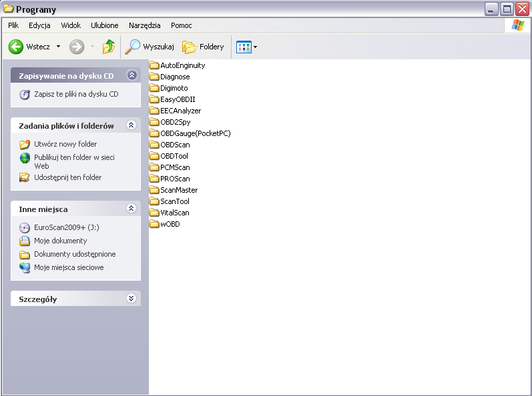Screen dimensions: 532x396
Task: Open the Narzędzia menu
Action: point(144,25)
